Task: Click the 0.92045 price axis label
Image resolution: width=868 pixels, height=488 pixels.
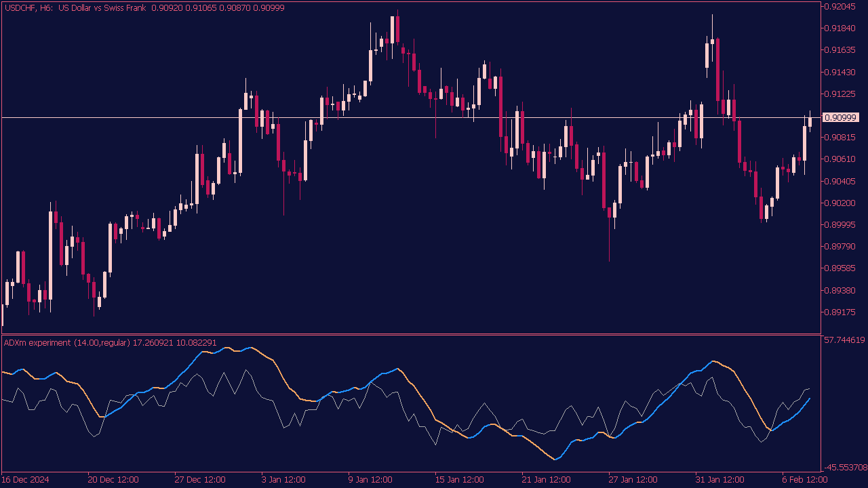Action: pos(841,6)
